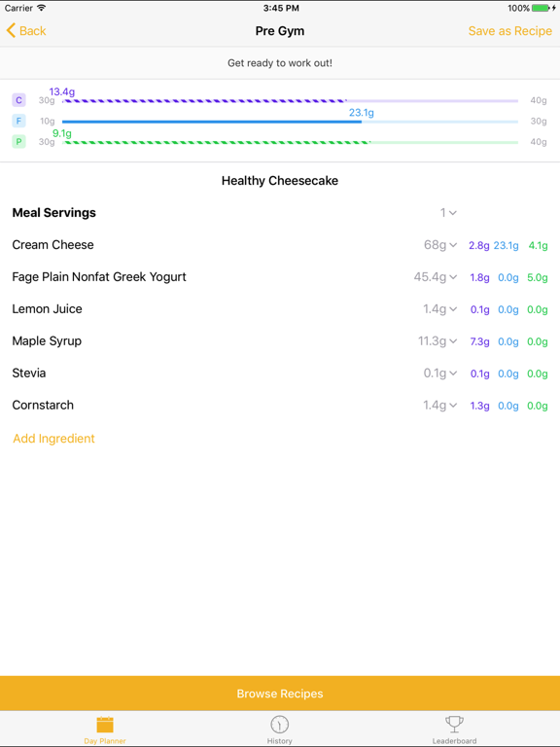Tap the Back chevron icon

[11, 31]
